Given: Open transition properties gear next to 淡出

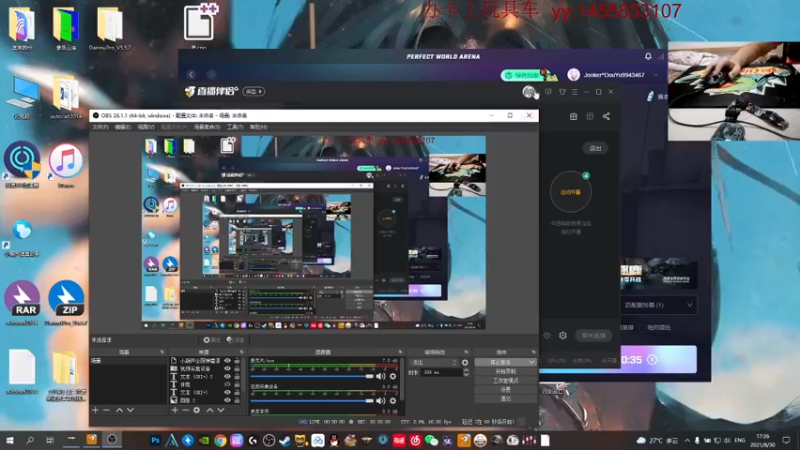Looking at the screenshot, I should (465, 362).
